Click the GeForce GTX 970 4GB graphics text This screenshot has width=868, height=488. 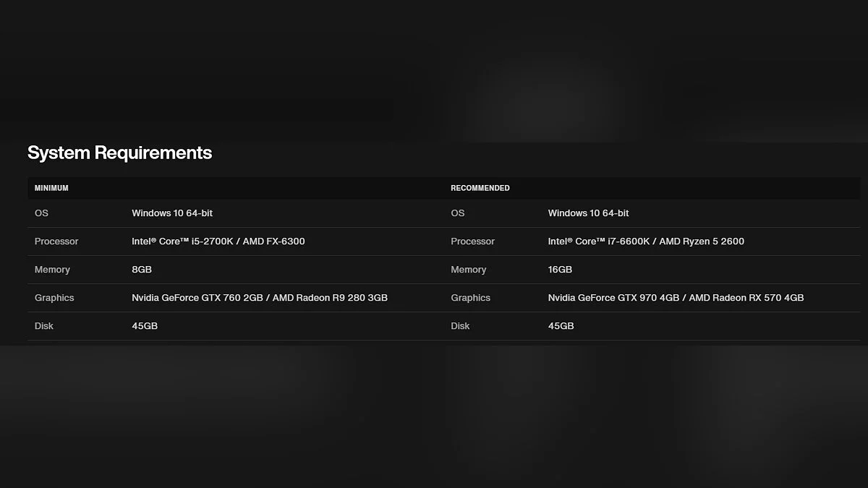[x=614, y=298]
